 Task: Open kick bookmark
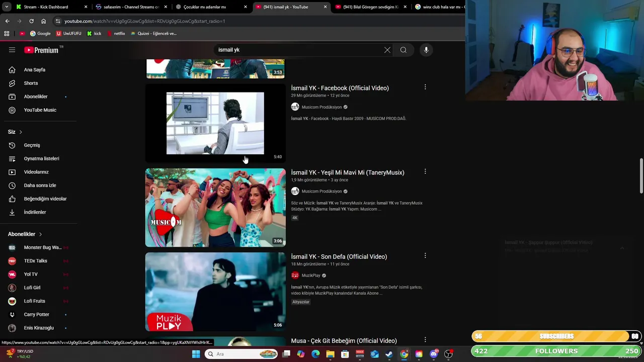(94, 34)
